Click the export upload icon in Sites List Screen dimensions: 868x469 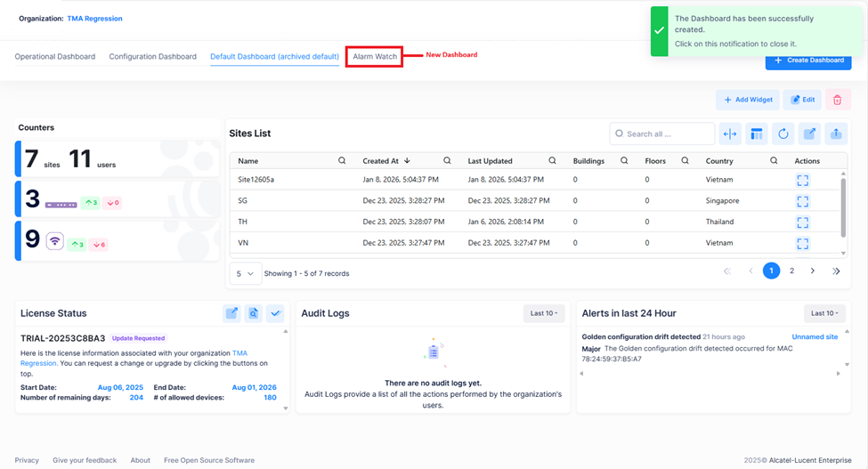point(836,133)
